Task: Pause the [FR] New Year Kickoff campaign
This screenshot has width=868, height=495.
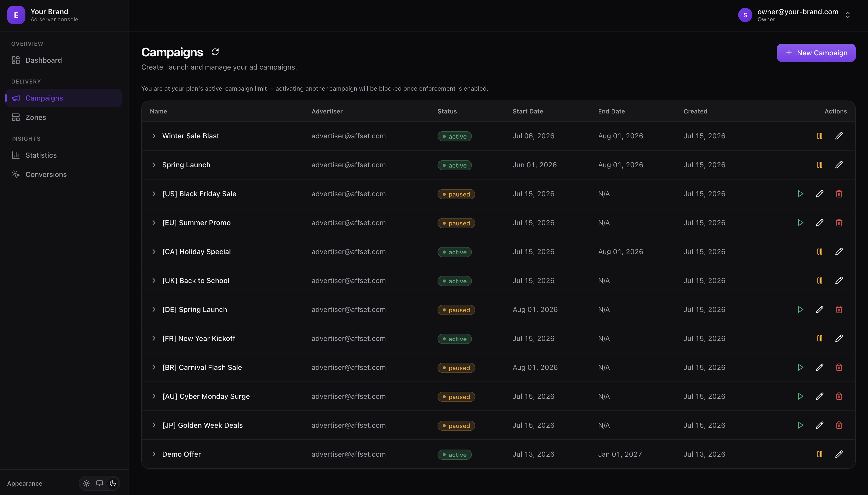Action: point(820,338)
